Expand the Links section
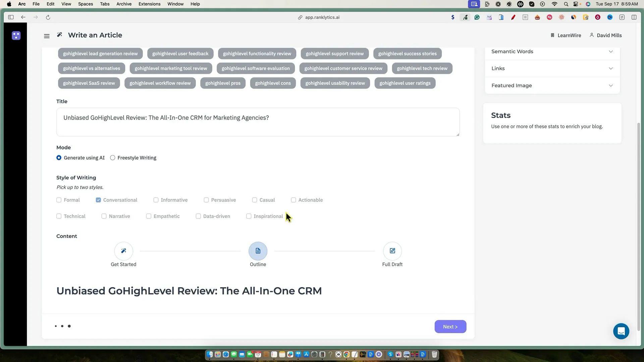The image size is (644, 362). click(552, 68)
